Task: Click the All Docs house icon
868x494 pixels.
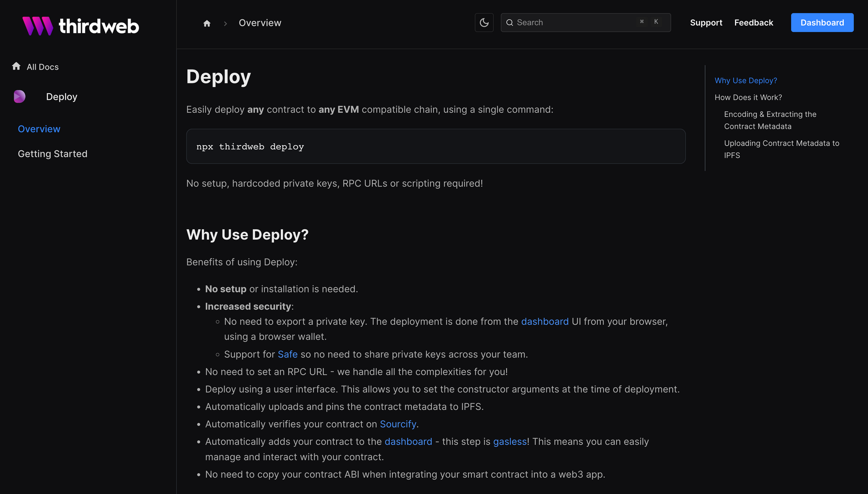Action: 16,66
